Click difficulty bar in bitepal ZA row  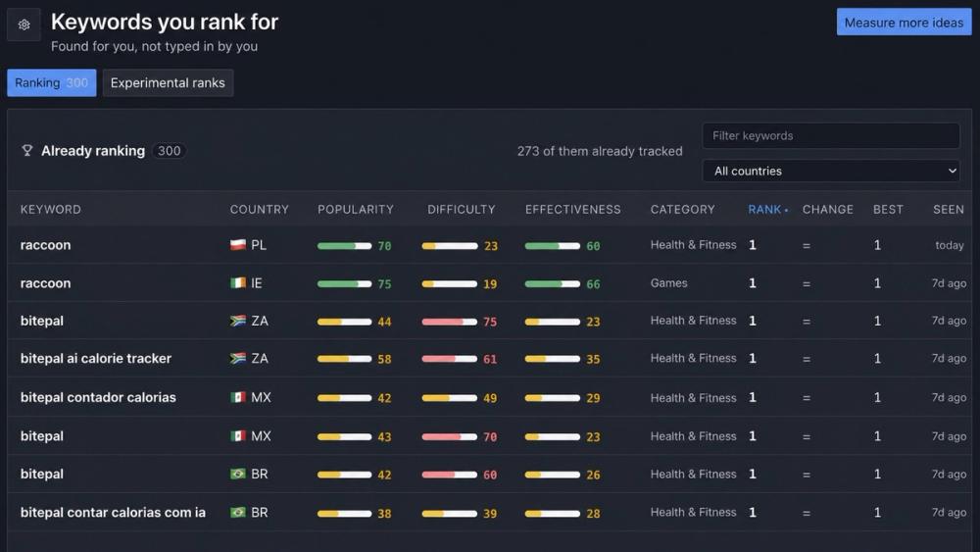(x=450, y=322)
